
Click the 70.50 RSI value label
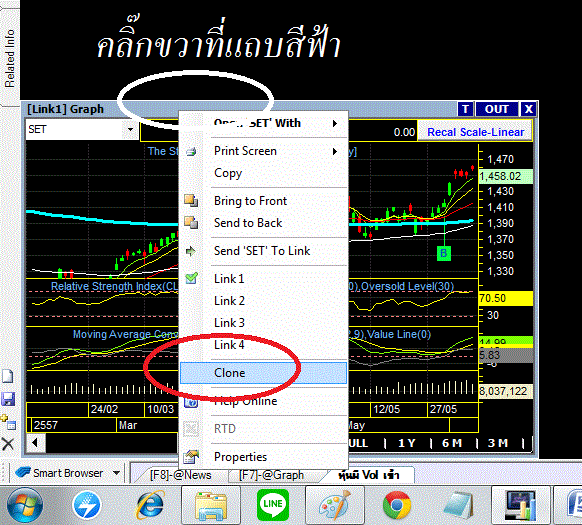(x=506, y=299)
